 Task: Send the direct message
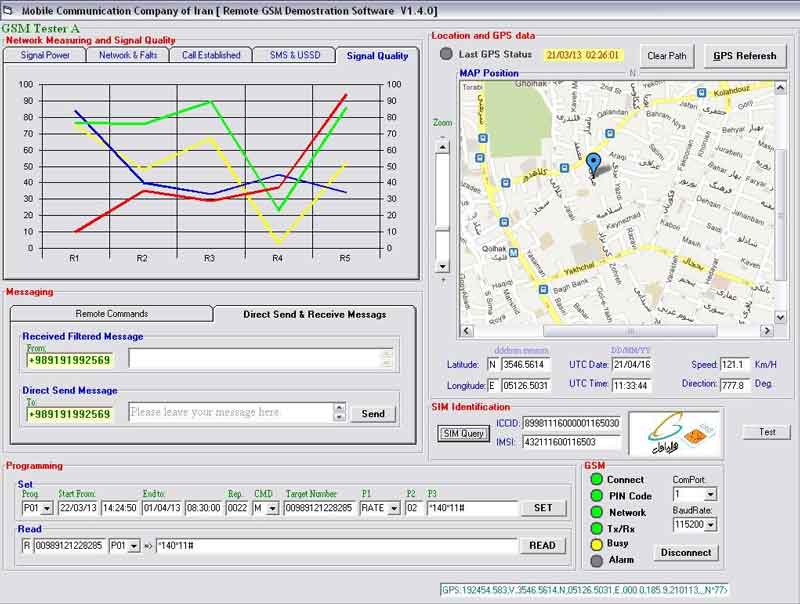(x=373, y=414)
